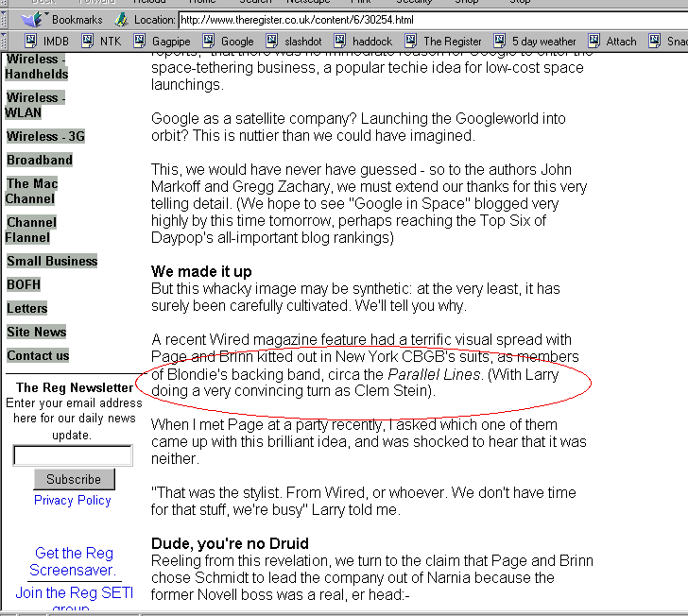Click the 'The Reg Newsletter' heading text
This screenshot has width=688, height=616.
coord(75,387)
